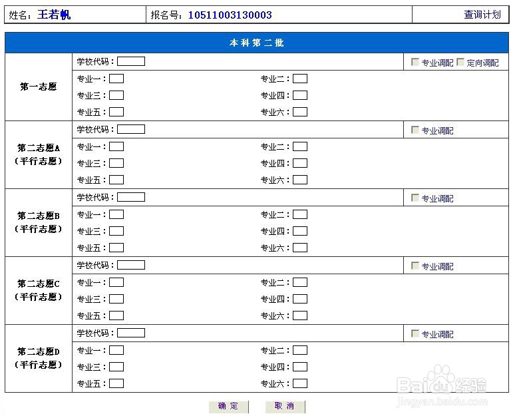Enable 专业调配 for 第二志愿A
The image size is (517, 420).
[x=415, y=130]
